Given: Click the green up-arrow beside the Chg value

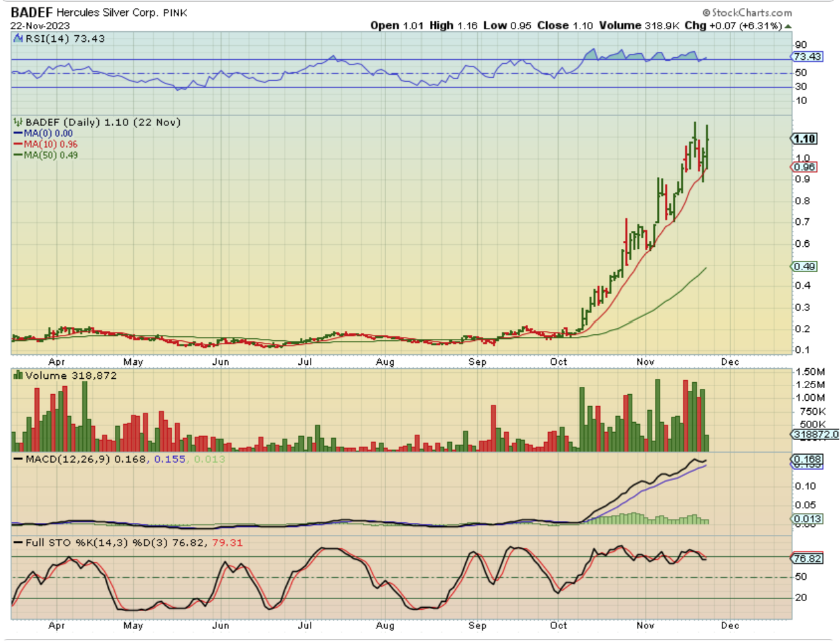Looking at the screenshot, I should pyautogui.click(x=788, y=27).
